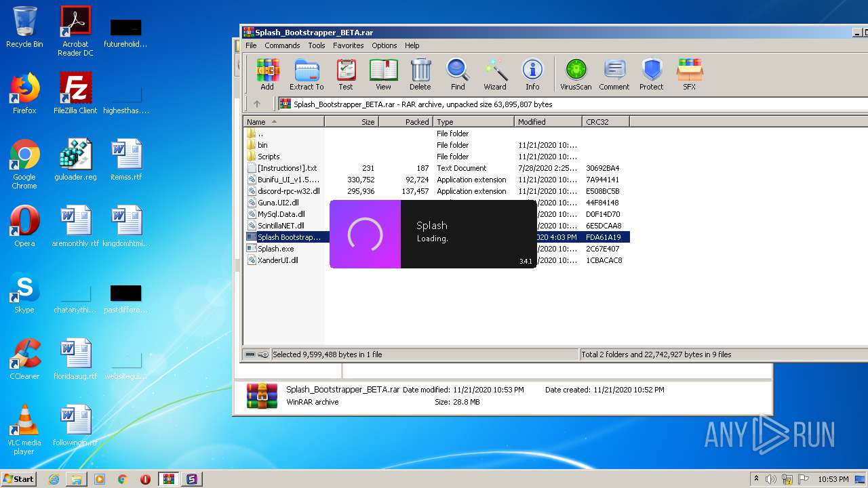This screenshot has width=868, height=488.
Task: Open Windows Explorer taskbar icon
Action: 77,479
